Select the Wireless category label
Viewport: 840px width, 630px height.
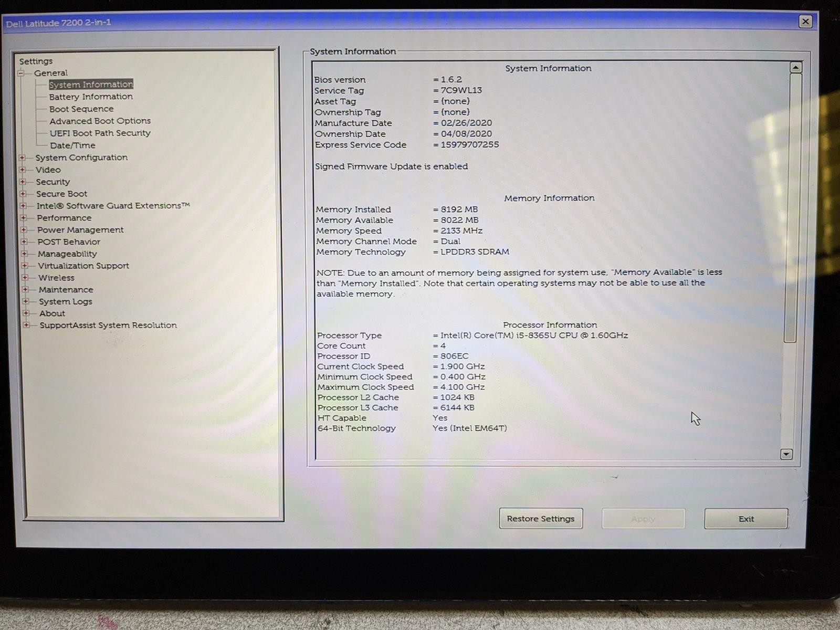56,278
